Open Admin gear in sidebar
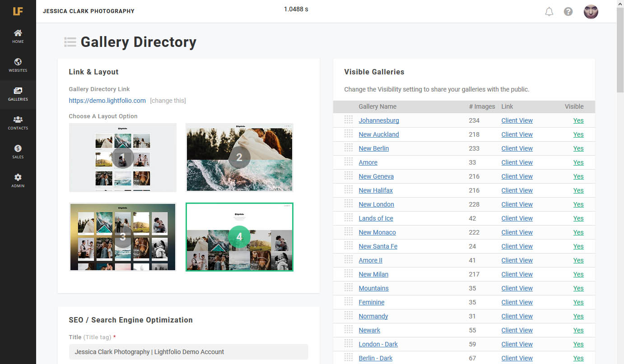624x364 pixels. (18, 180)
